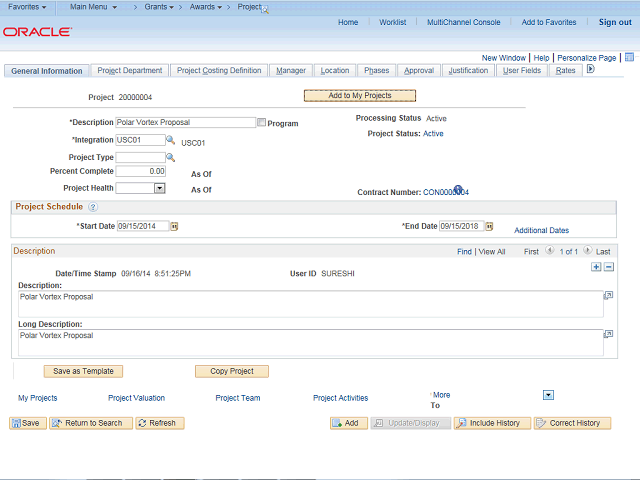
Task: Click the Project Schedule help icon
Action: [x=93, y=207]
